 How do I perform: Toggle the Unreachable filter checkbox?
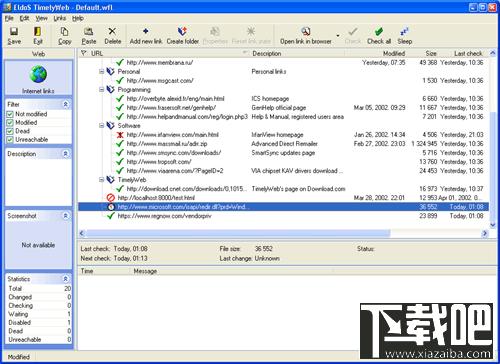(x=10, y=140)
